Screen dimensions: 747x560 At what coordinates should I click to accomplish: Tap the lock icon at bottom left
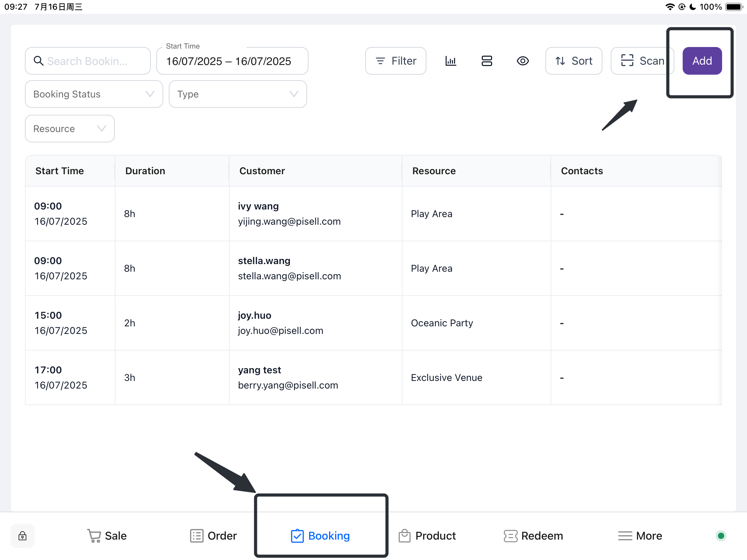pos(22,535)
